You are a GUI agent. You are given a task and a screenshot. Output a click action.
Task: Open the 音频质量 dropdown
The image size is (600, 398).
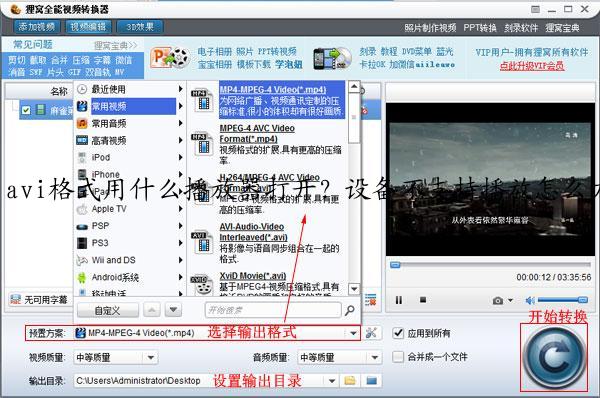click(339, 358)
